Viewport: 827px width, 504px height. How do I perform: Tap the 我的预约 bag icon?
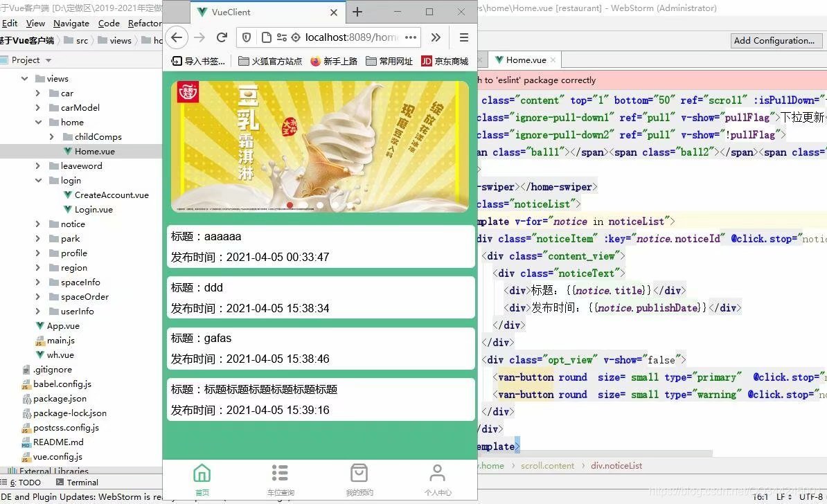click(359, 474)
